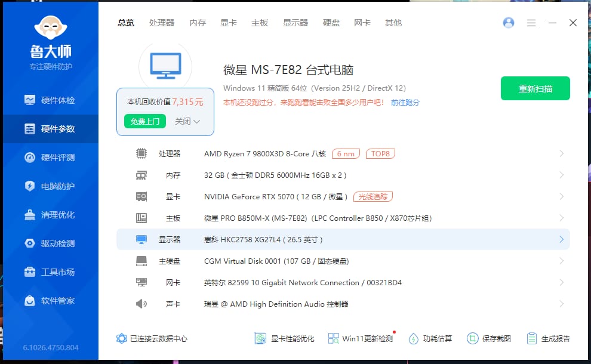Click the large computer monitor image
The width and height of the screenshot is (591, 364).
165,66
